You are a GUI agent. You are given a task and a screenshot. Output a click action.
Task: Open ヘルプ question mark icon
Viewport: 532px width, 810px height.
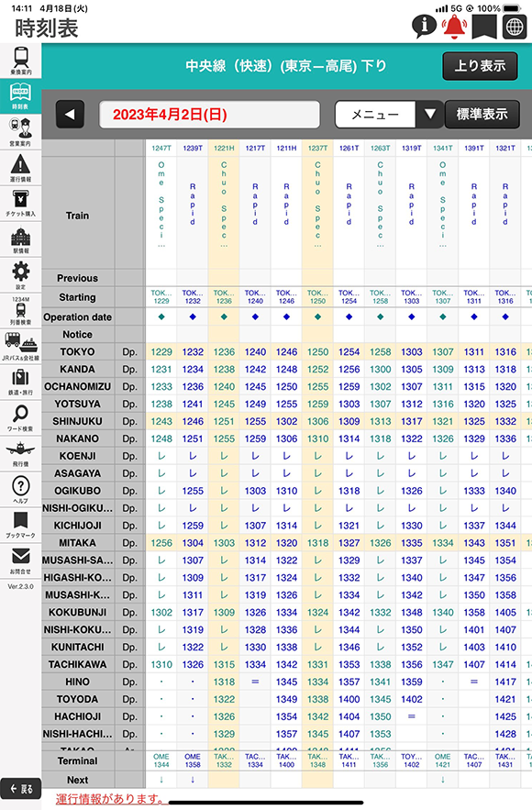[21, 489]
